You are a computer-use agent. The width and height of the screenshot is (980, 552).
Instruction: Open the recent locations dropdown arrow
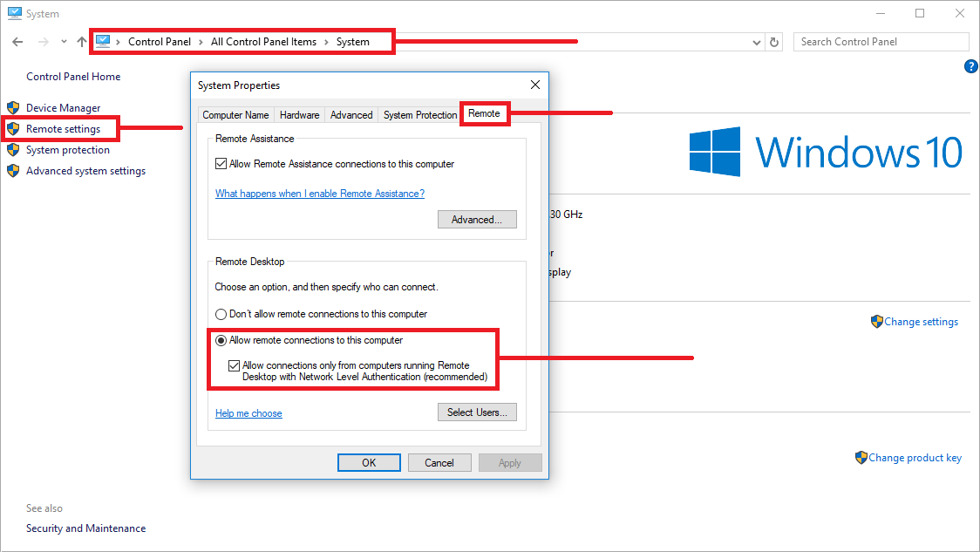64,42
